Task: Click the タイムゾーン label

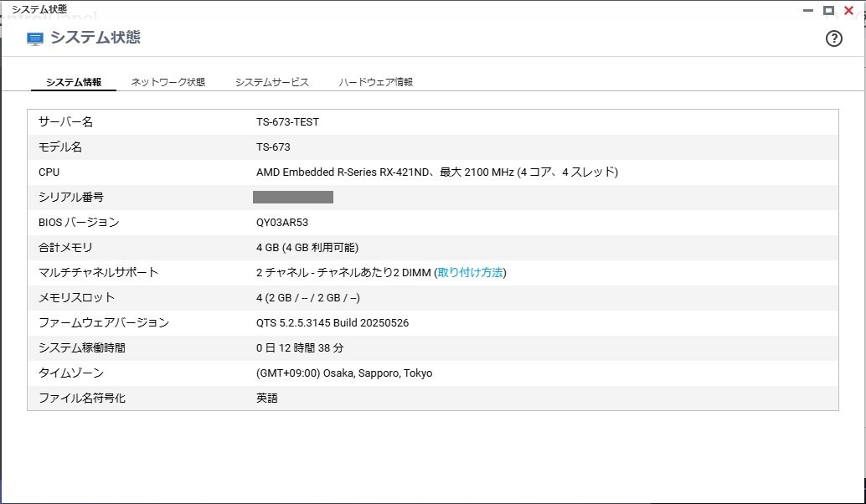Action: [71, 373]
